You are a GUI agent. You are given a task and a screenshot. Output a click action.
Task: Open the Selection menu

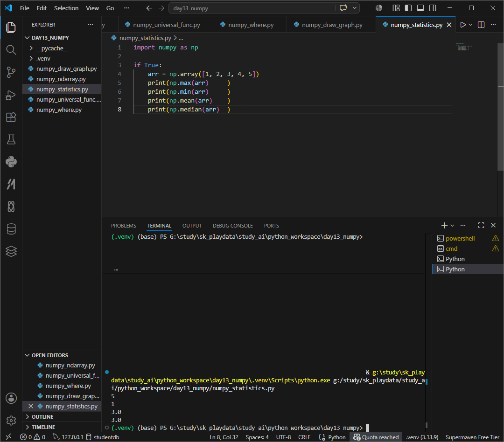[x=66, y=8]
